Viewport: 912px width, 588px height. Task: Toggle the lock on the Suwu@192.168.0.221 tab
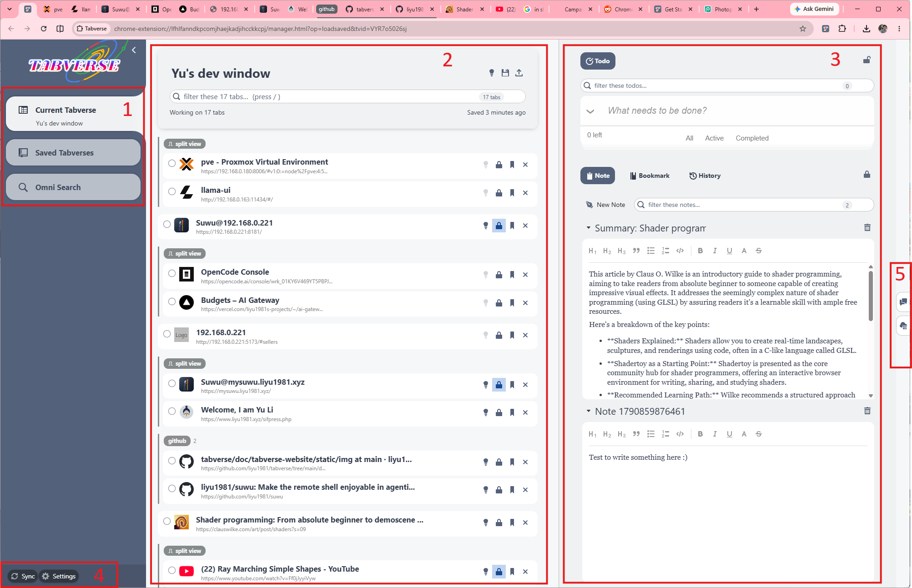499,226
